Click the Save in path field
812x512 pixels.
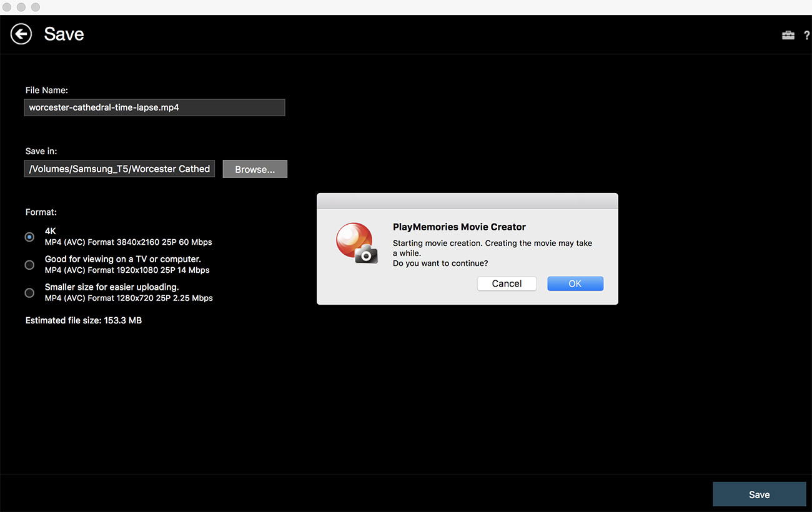click(119, 169)
